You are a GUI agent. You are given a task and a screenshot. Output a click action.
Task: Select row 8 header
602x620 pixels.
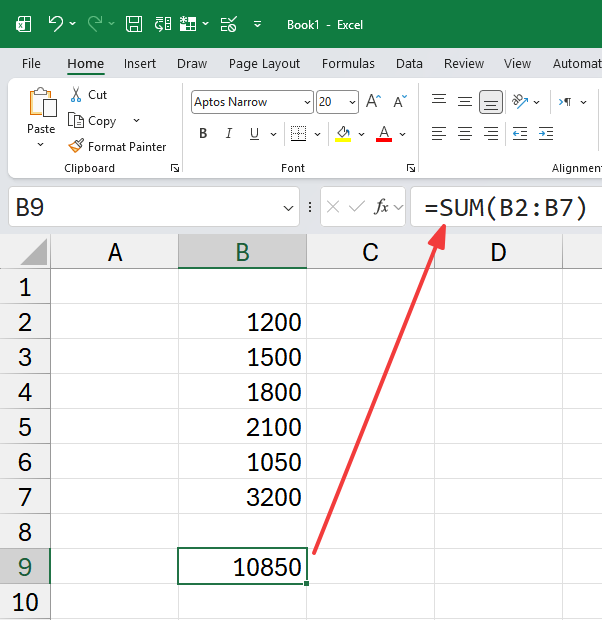[x=25, y=531]
